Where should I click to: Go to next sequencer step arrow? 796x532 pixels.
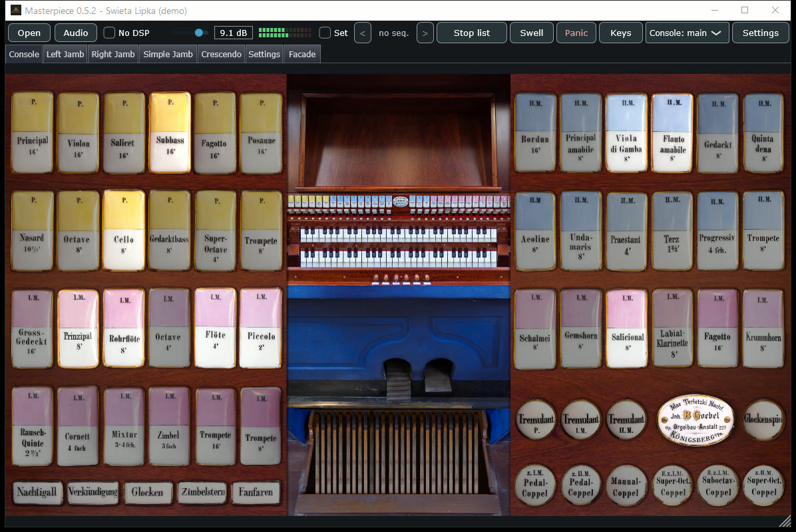point(425,33)
